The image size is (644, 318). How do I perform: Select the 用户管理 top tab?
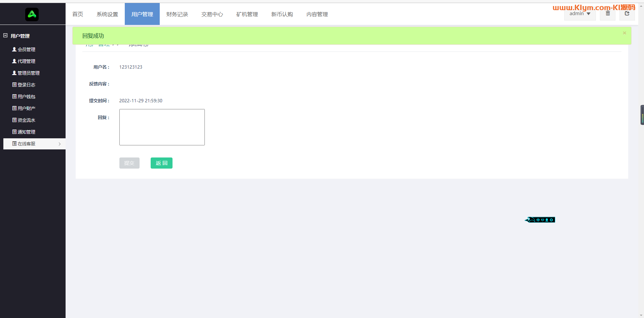142,14
